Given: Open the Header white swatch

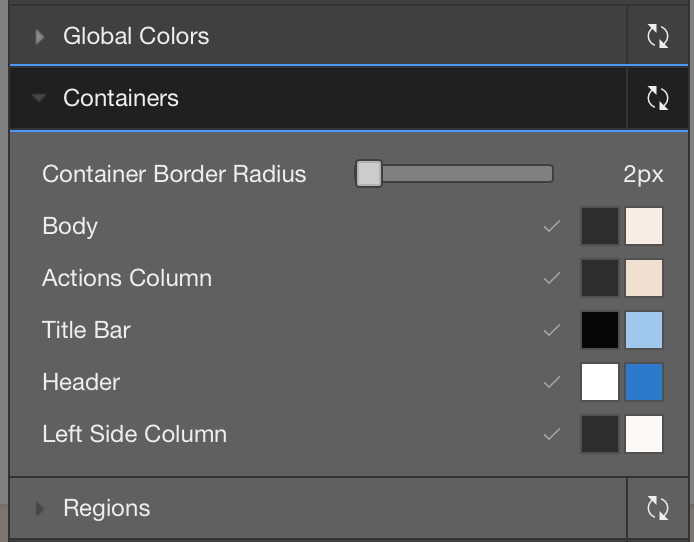Looking at the screenshot, I should click(x=600, y=382).
